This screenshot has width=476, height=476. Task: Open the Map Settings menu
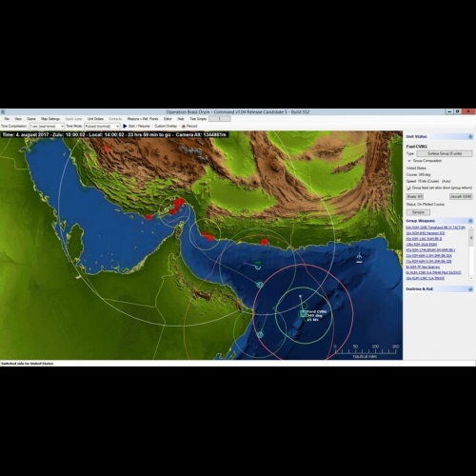(50, 119)
